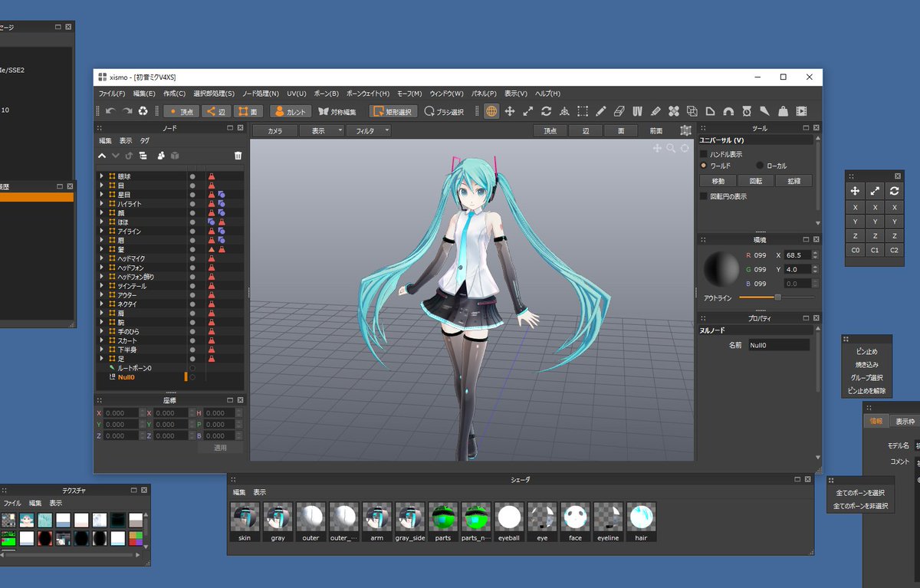Toggle visibility dot for 眼球 node
This screenshot has height=588, width=920.
click(x=192, y=176)
